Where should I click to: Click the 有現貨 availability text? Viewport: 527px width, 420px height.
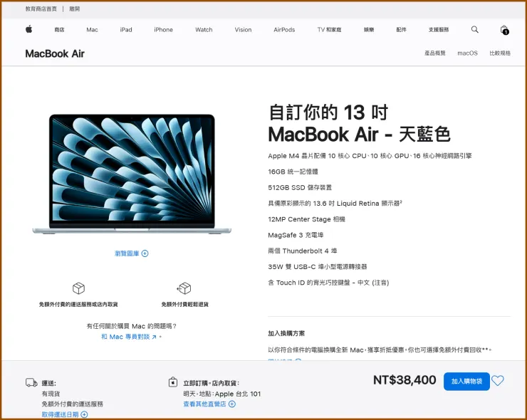(51, 394)
